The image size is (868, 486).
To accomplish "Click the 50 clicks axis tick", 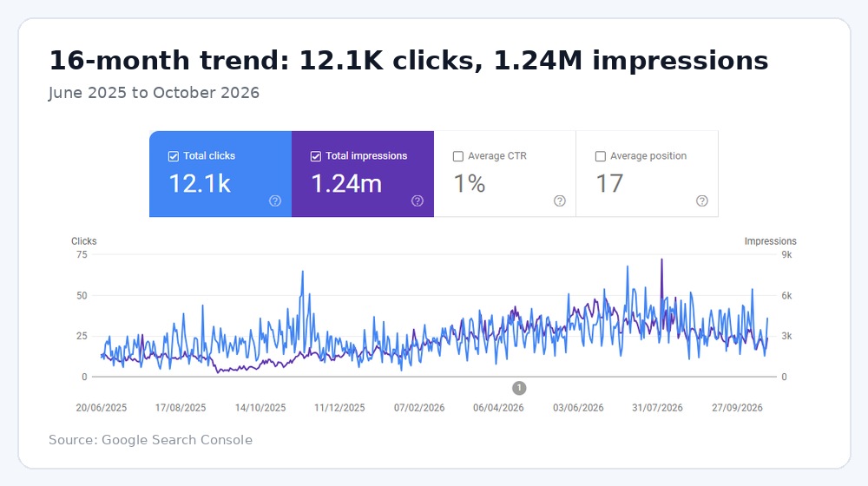I will pyautogui.click(x=82, y=296).
